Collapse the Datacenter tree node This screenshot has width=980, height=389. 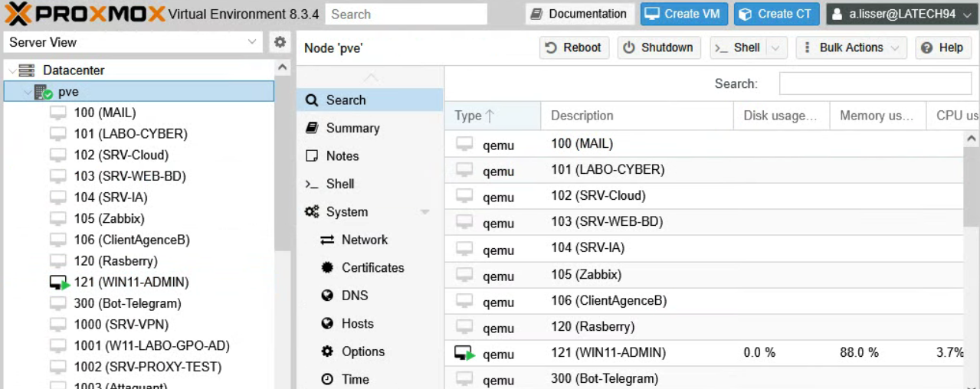click(11, 70)
